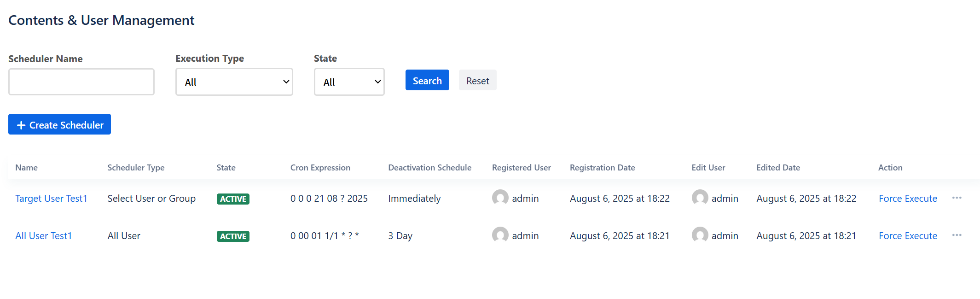Force Execute Target User Test1 scheduler
Image resolution: width=980 pixels, height=299 pixels.
[x=908, y=199]
